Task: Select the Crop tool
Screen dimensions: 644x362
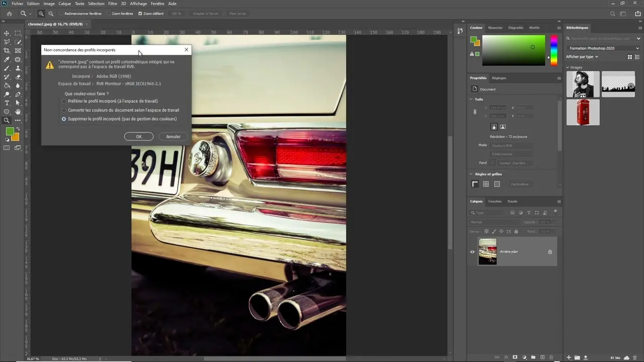Action: click(x=7, y=51)
